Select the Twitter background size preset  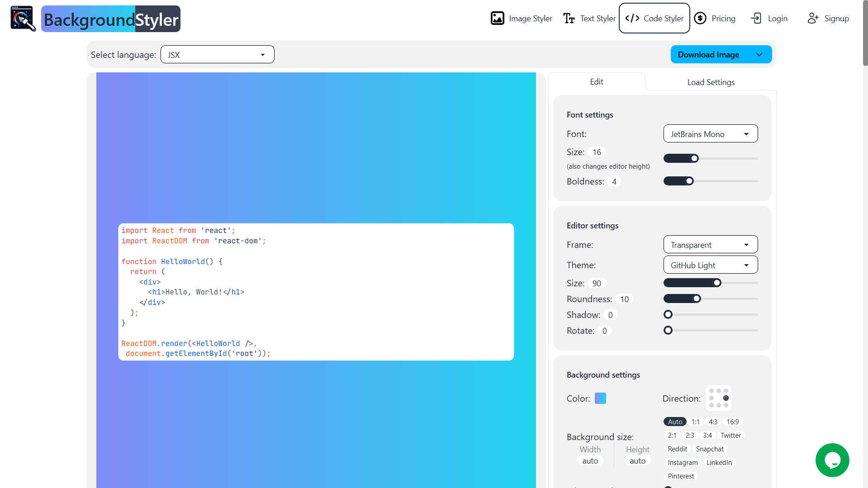tap(730, 435)
